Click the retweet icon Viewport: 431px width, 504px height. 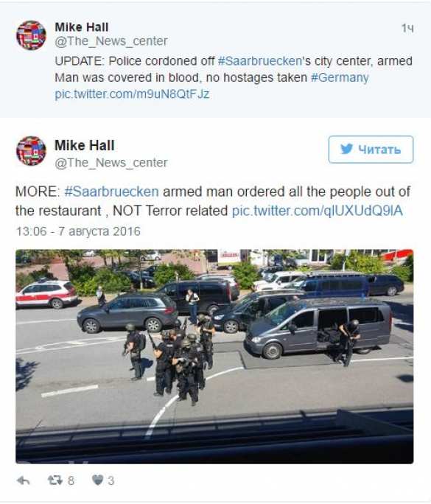pos(55,480)
